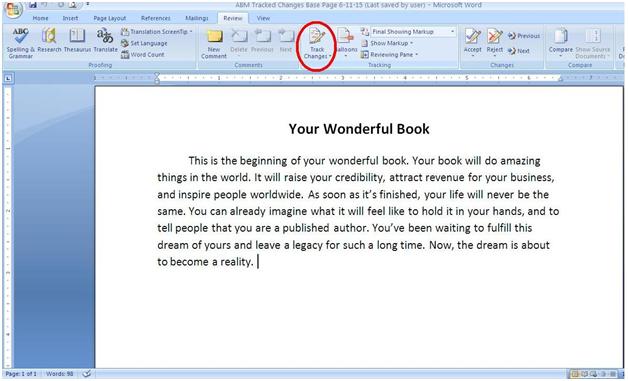Switch to the Home tab
The height and width of the screenshot is (381, 628).
point(40,18)
